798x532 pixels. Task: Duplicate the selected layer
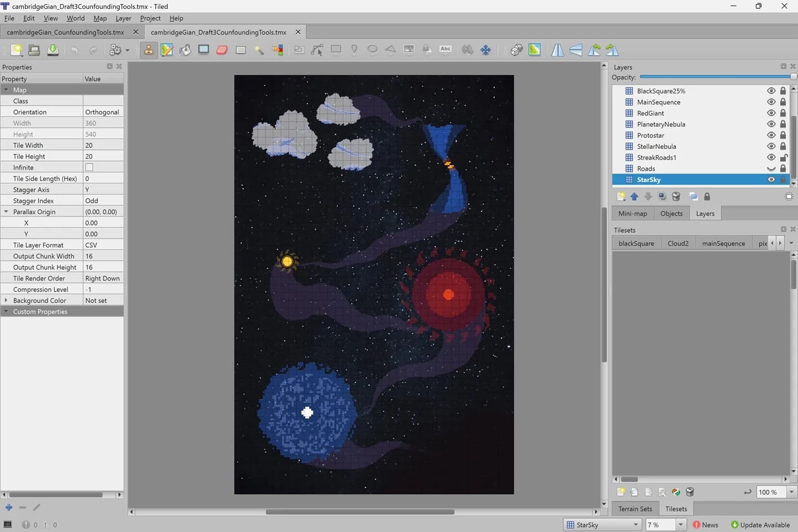(x=662, y=197)
